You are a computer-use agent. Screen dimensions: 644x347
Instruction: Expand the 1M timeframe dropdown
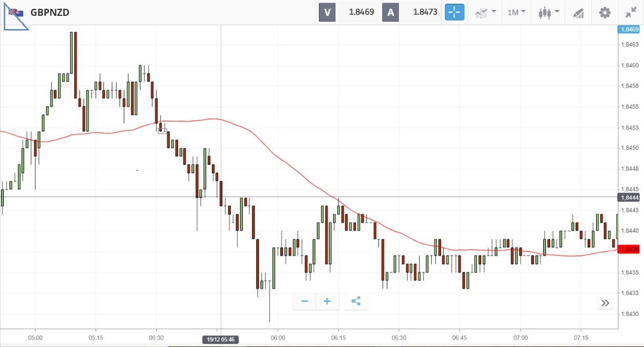click(516, 12)
